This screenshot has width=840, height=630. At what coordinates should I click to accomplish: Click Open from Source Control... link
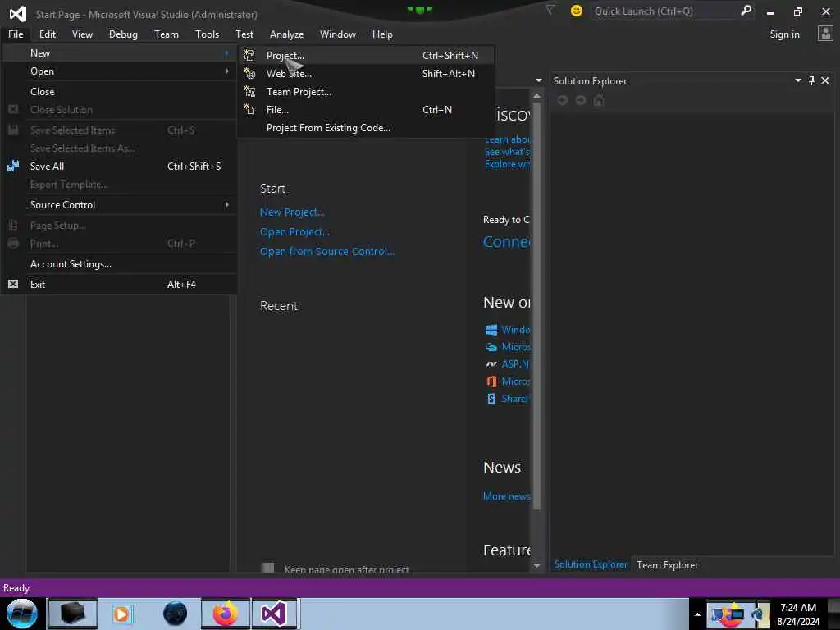(326, 251)
